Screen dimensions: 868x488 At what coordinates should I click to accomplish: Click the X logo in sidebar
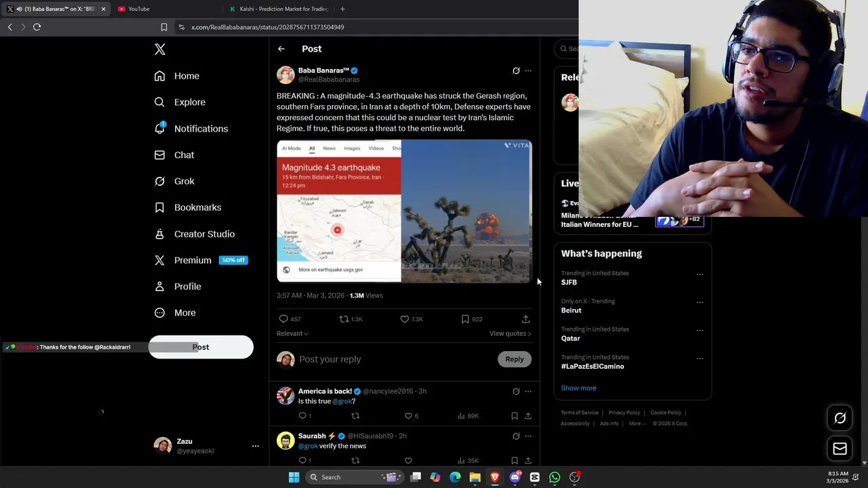160,49
